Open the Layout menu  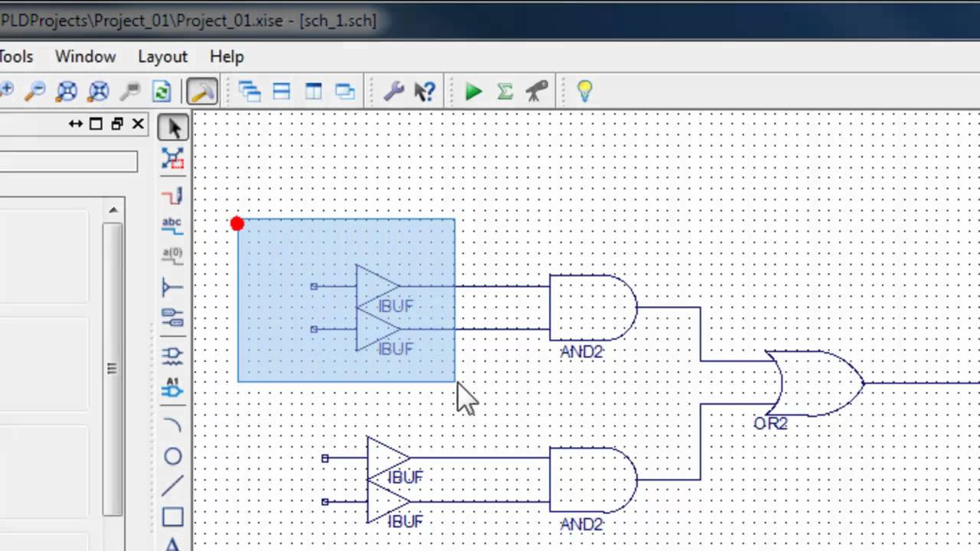(162, 57)
